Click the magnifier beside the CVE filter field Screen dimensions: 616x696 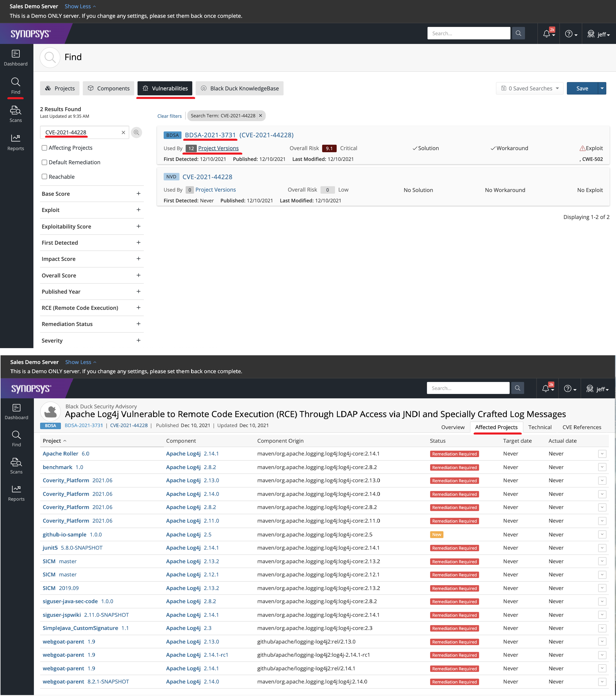coord(137,133)
